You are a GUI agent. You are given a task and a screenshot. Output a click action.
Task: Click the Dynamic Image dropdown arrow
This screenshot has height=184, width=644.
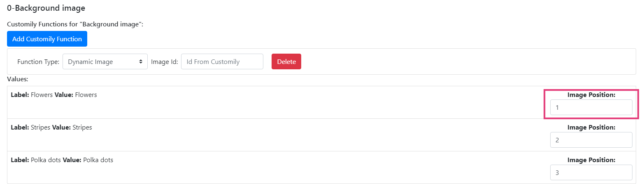point(141,62)
